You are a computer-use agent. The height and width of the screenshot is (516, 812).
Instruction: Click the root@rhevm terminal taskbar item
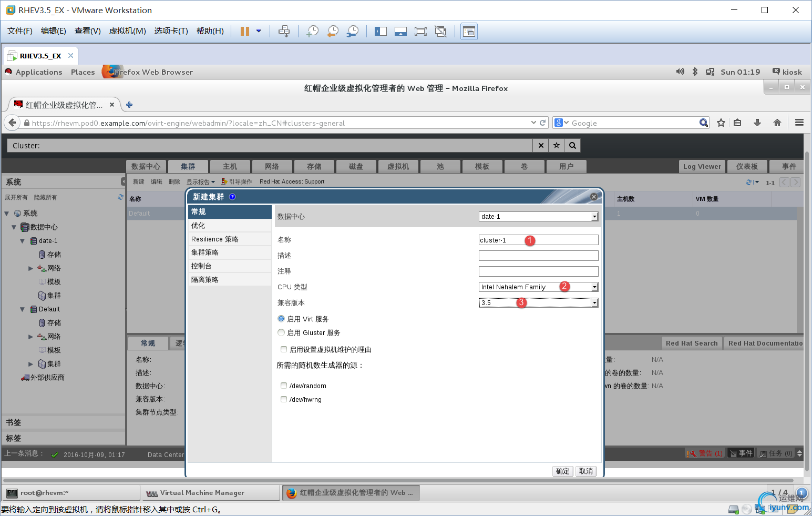pyautogui.click(x=71, y=493)
